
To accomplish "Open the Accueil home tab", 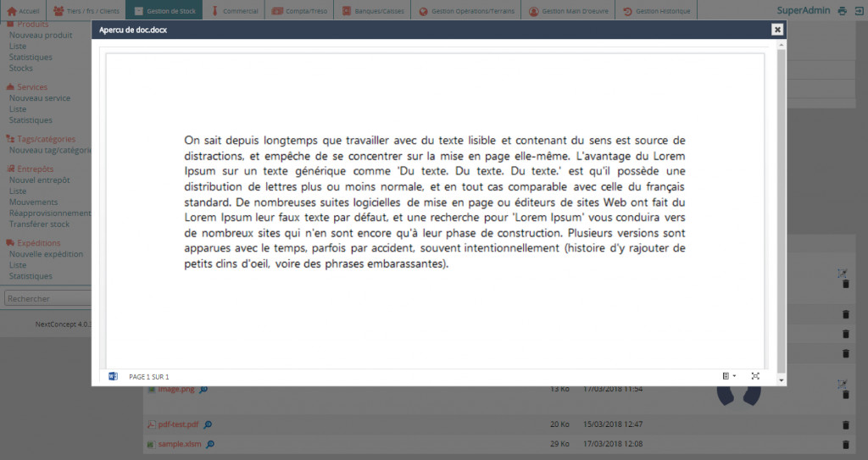I will [x=23, y=10].
